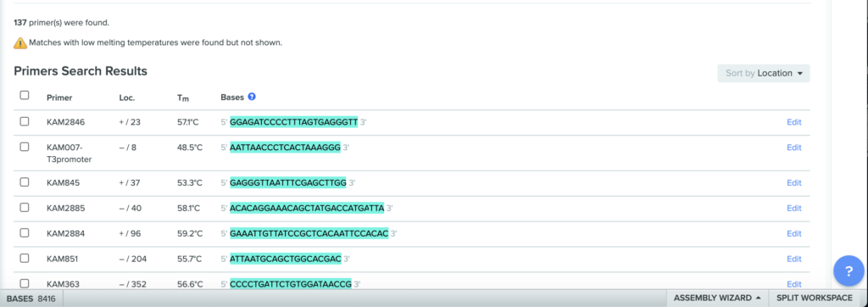
Task: Select the KAM2846 primer name
Action: pyautogui.click(x=65, y=122)
